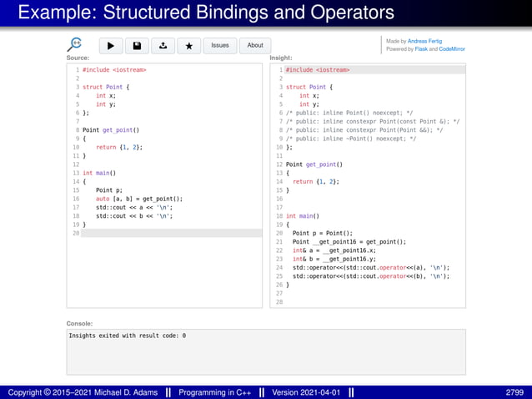Click 'Point __get_point16 = get_point();' line
The height and width of the screenshot is (399, 532).
[x=349, y=242]
